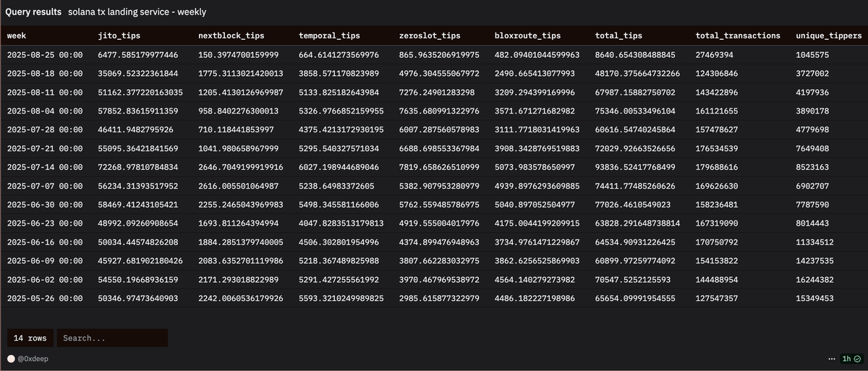Viewport: 868px width, 371px height.
Task: Click jito_tips value 50346.97473640903
Action: [137, 299]
